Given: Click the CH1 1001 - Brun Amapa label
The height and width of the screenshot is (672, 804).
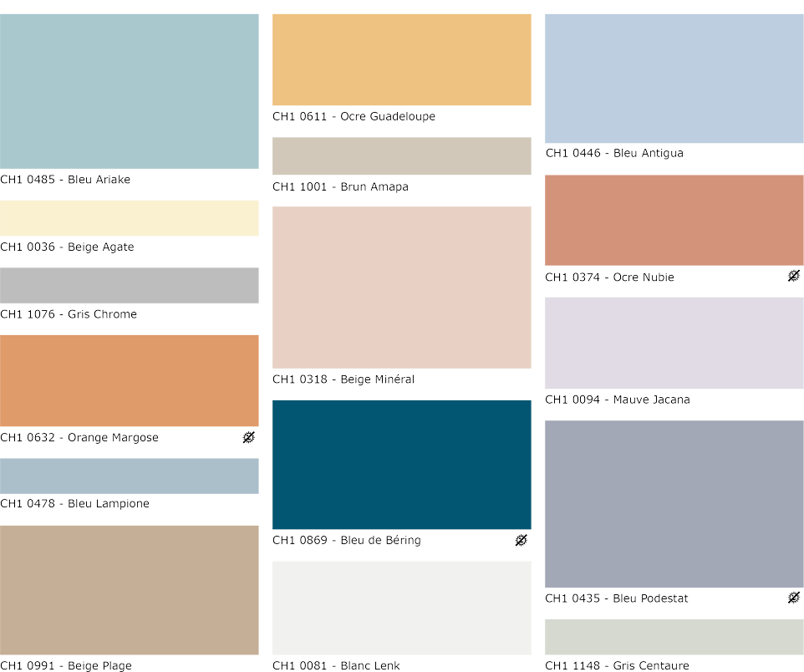Looking at the screenshot, I should click(340, 187).
